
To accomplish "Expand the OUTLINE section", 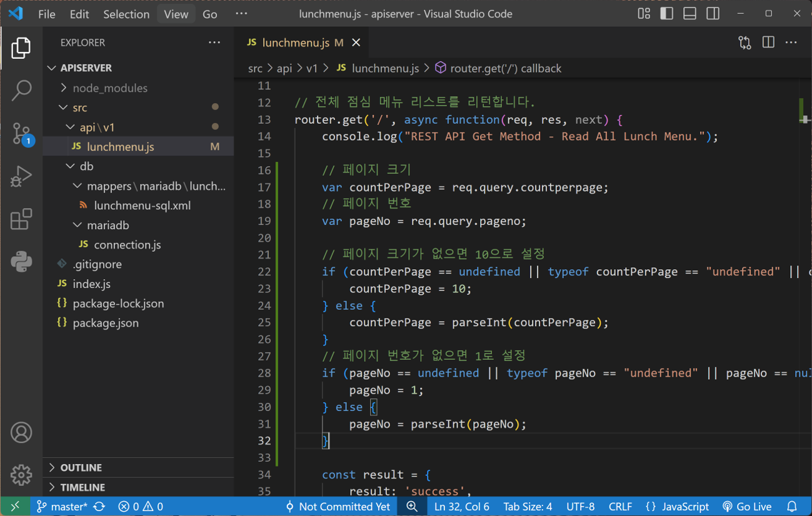I will pos(138,467).
